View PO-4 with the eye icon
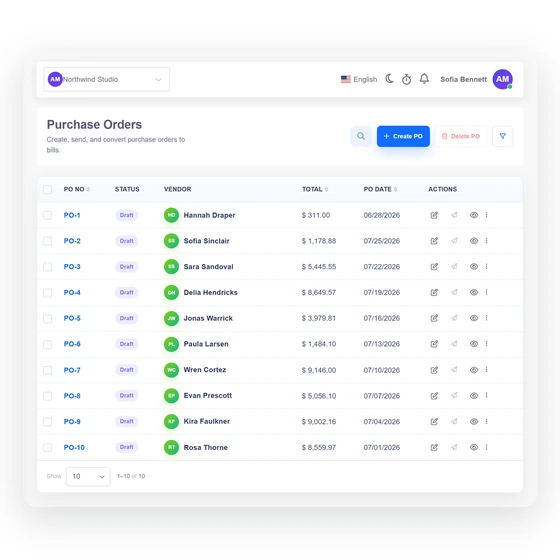Image resolution: width=560 pixels, height=560 pixels. [x=474, y=292]
